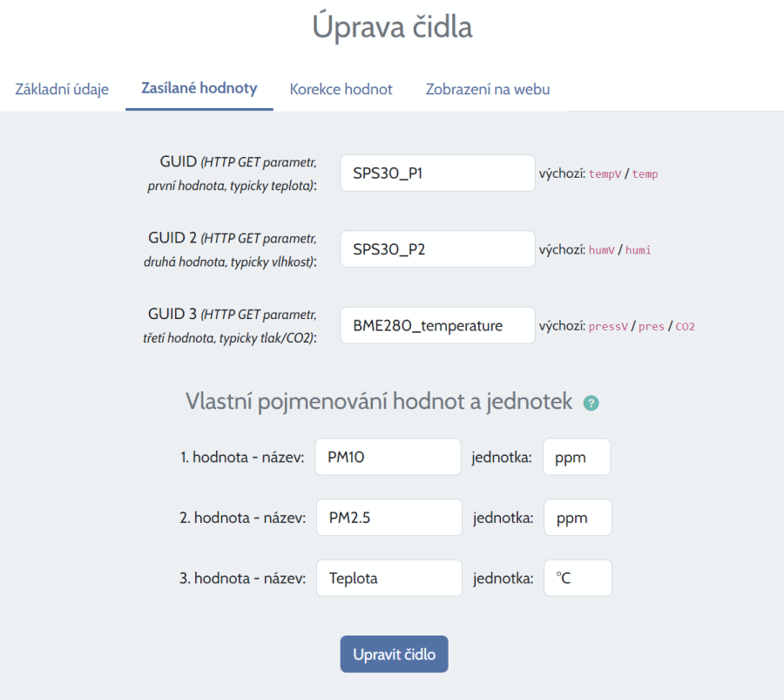784x700 pixels.
Task: Click the Úprava čidla page heading
Action: pos(392,27)
